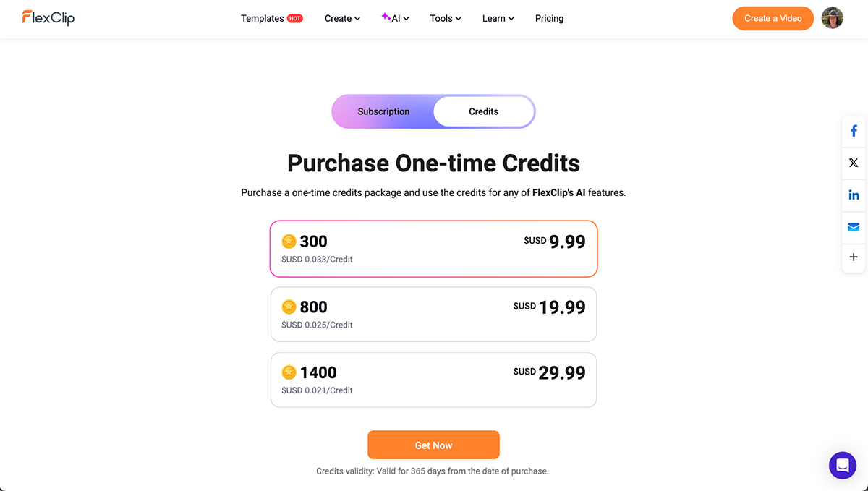Click the Get Now button
Image resolution: width=868 pixels, height=491 pixels.
pos(433,445)
